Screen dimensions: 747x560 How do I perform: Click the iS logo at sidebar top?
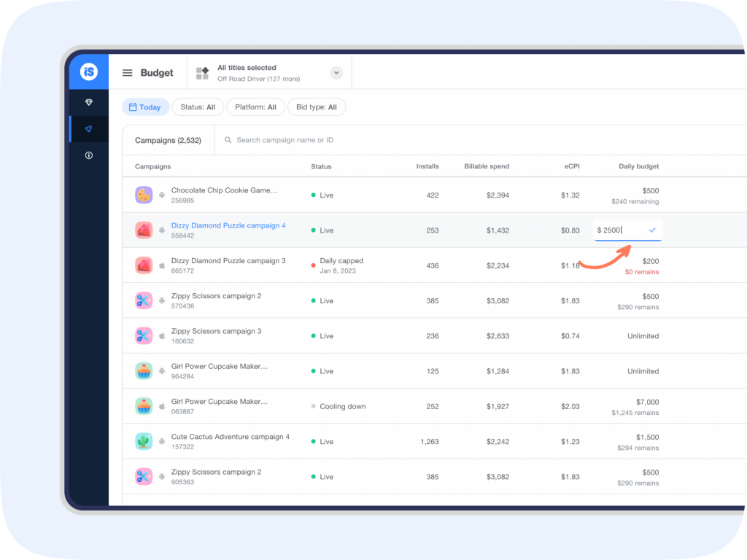[88, 71]
